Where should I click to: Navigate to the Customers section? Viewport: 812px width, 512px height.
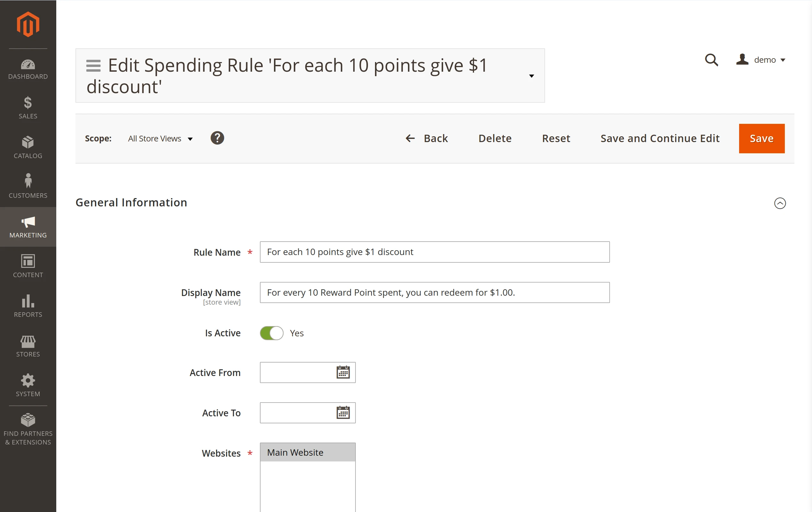point(27,187)
